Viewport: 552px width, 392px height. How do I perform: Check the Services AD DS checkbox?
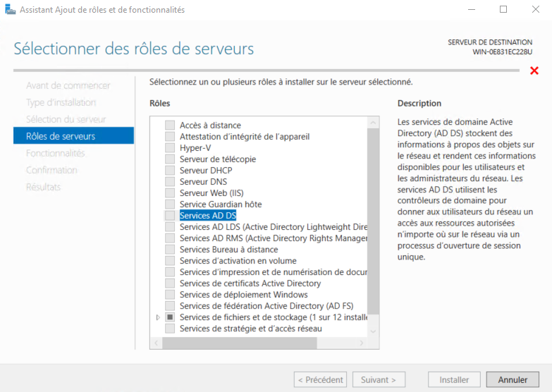coord(170,215)
